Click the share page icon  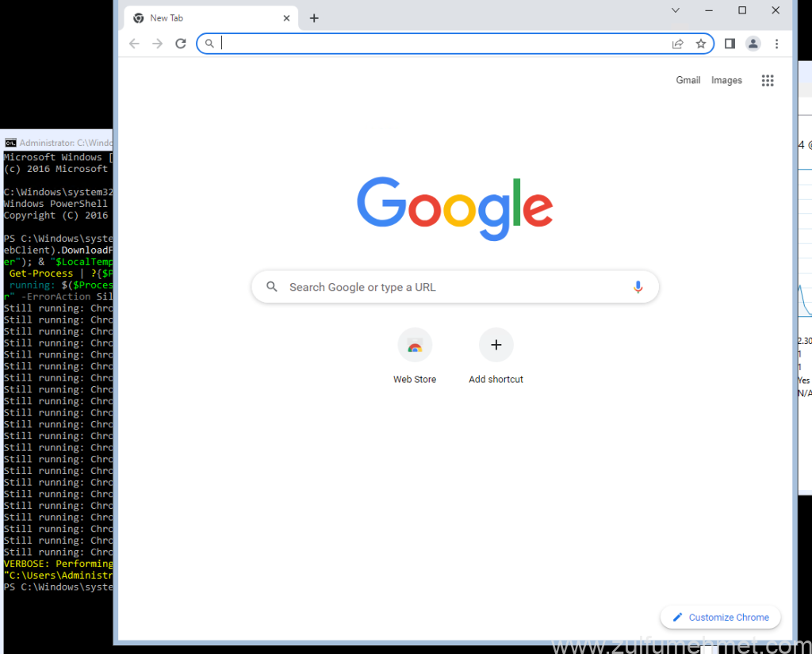tap(677, 44)
